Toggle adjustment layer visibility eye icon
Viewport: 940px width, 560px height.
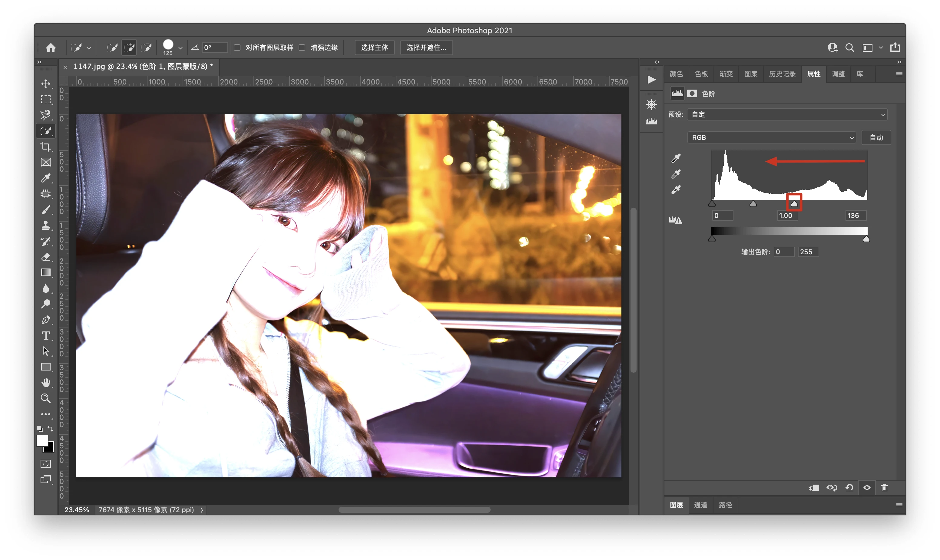pos(867,488)
